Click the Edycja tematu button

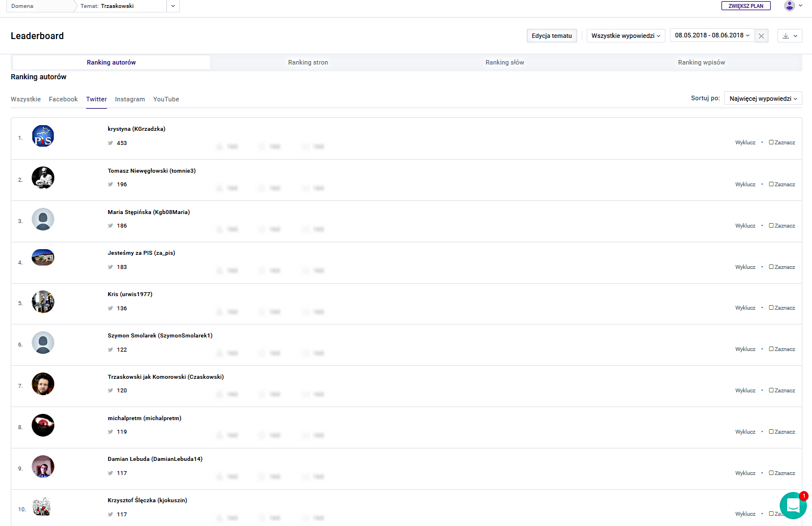[x=552, y=36]
